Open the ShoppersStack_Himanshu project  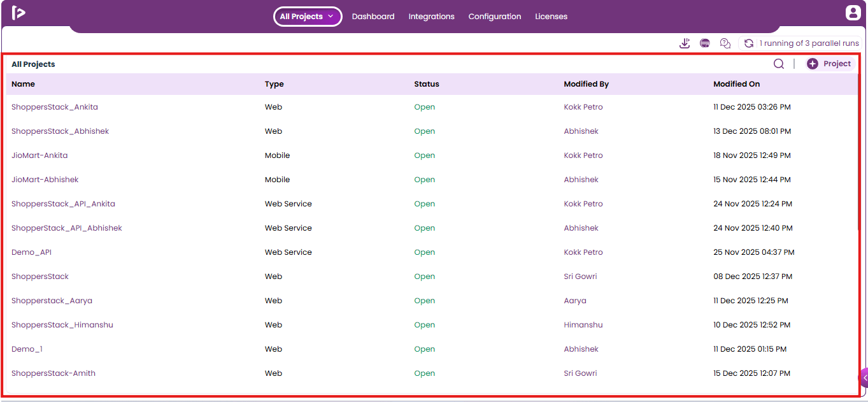click(x=62, y=325)
